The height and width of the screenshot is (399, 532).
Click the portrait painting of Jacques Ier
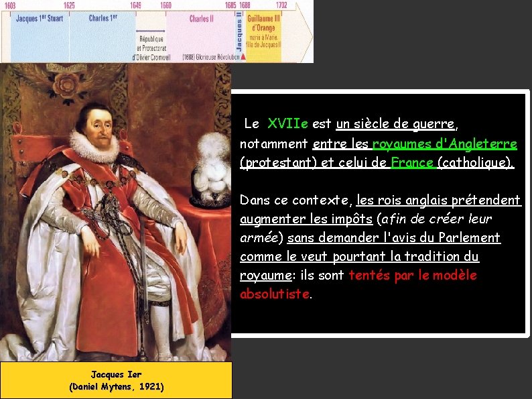115,212
